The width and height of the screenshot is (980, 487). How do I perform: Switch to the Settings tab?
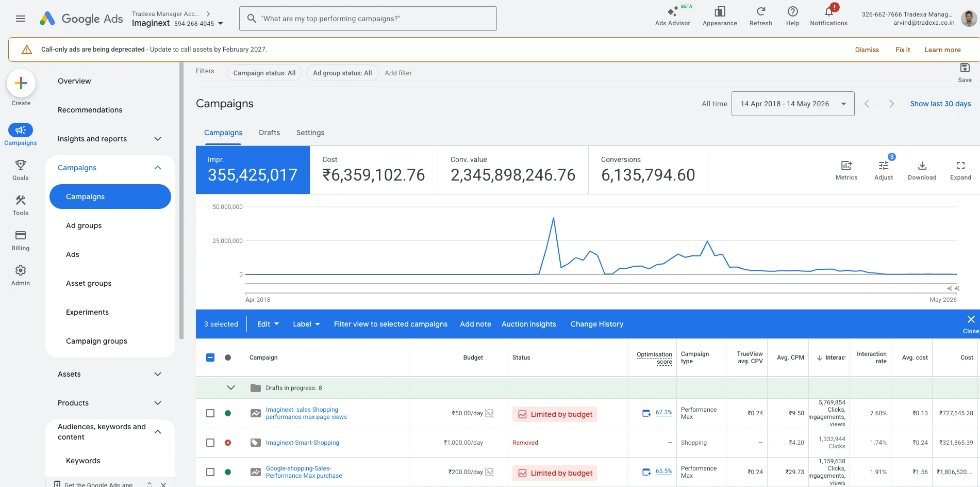point(310,133)
